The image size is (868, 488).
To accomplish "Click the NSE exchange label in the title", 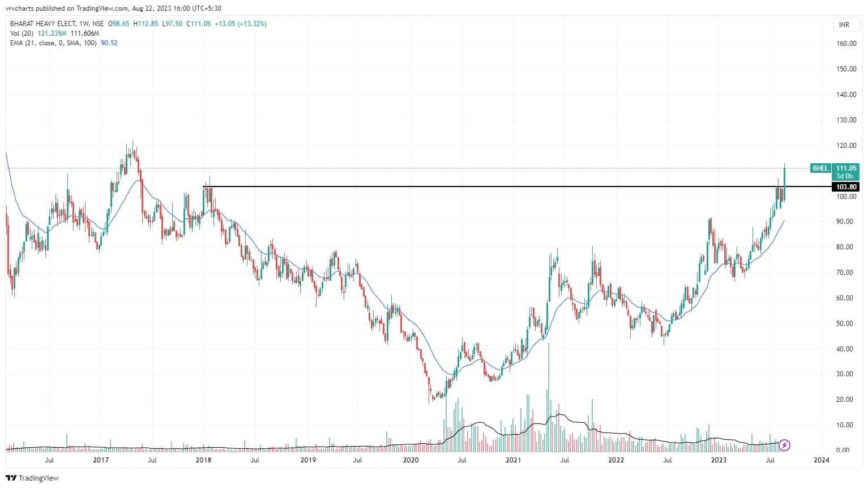I will [x=98, y=24].
